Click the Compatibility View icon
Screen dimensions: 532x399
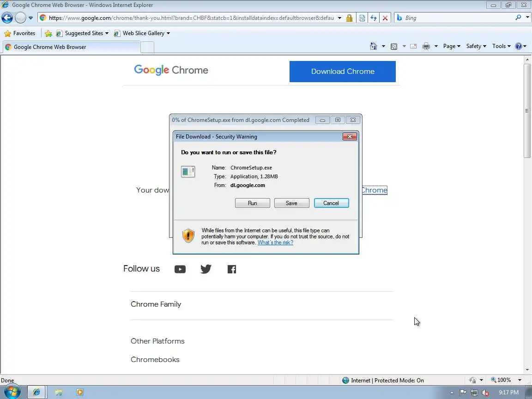(x=362, y=18)
